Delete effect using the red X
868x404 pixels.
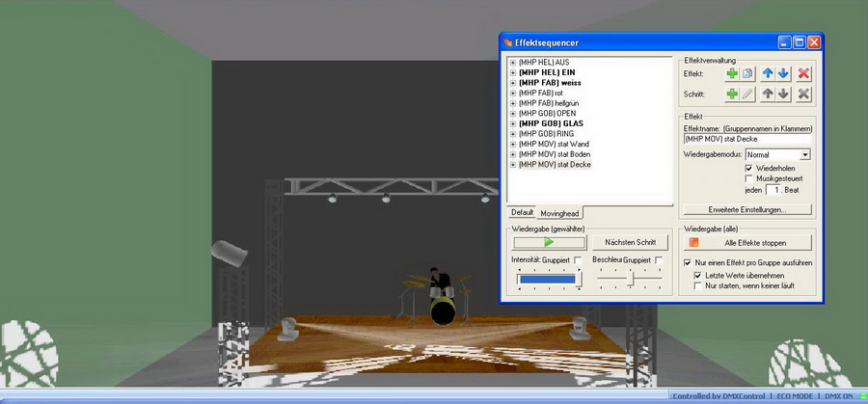[x=805, y=73]
